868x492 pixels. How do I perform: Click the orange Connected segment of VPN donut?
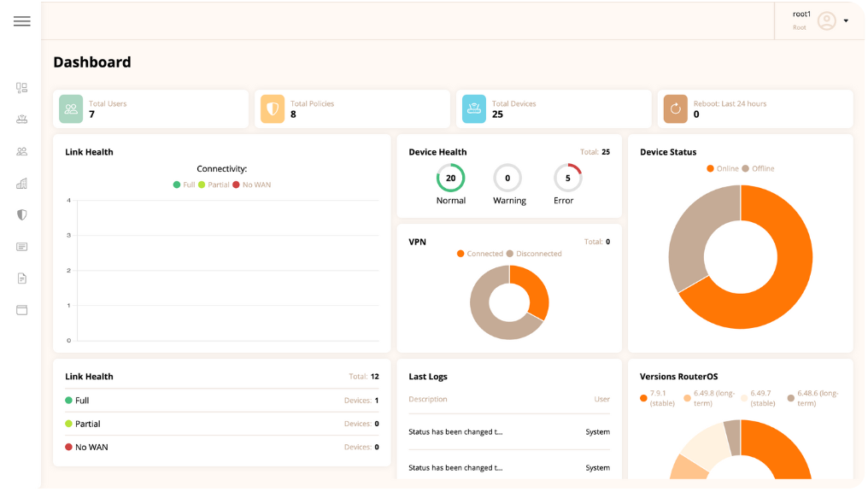click(534, 288)
